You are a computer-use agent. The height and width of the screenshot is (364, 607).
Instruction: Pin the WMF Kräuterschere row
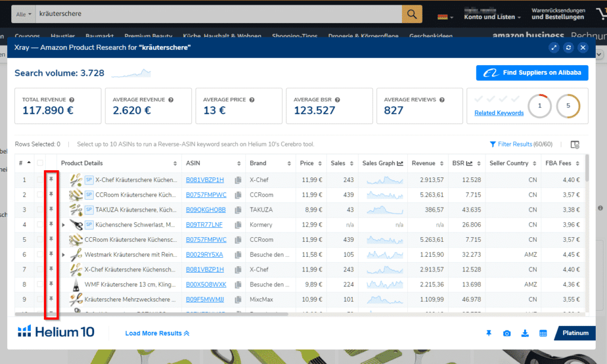[x=51, y=284]
